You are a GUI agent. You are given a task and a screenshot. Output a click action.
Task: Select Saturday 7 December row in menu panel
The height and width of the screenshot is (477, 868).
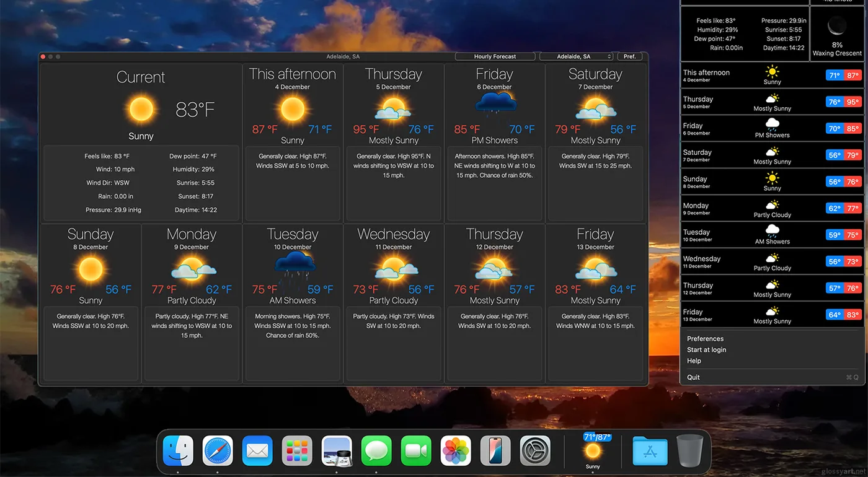(x=773, y=155)
